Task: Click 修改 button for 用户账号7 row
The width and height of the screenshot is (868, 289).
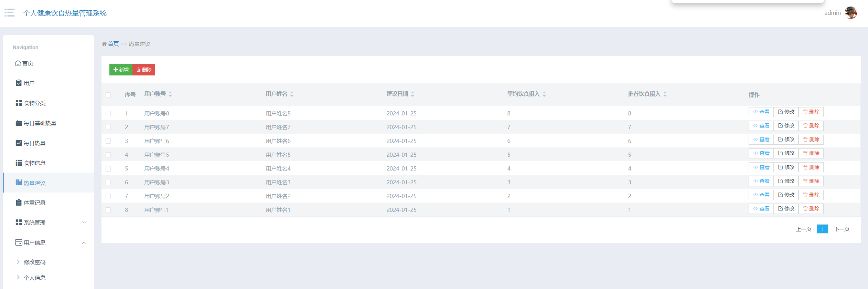Action: coord(786,126)
